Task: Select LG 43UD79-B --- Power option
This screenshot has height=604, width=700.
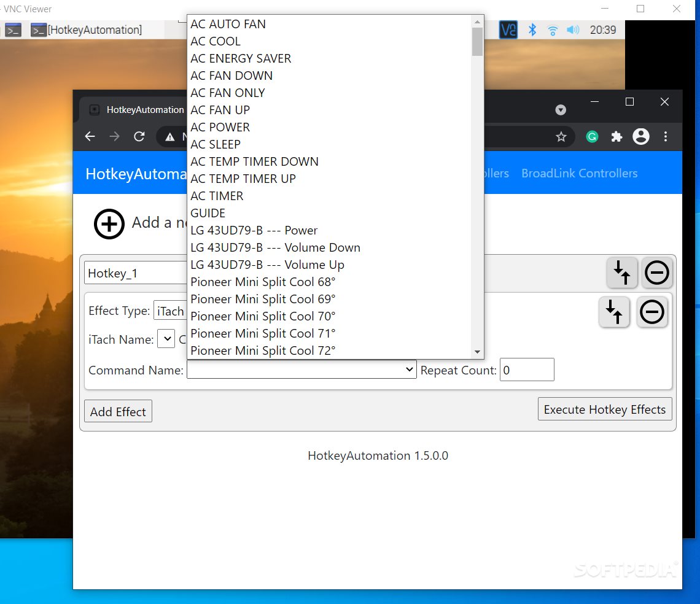Action: [x=329, y=230]
